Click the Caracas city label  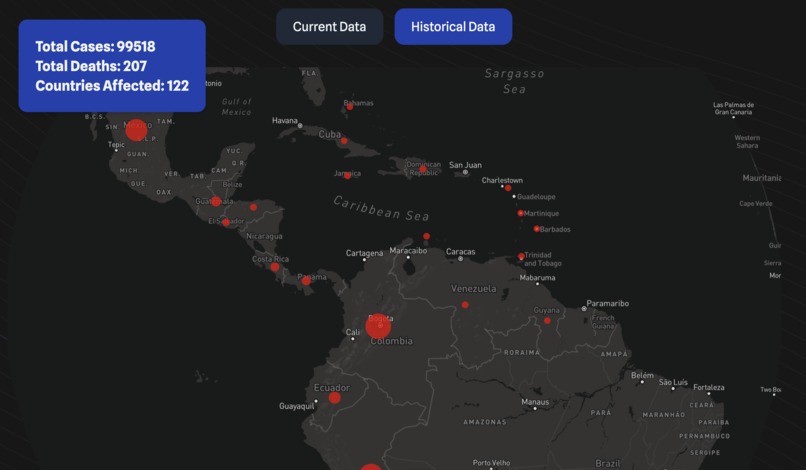point(461,251)
